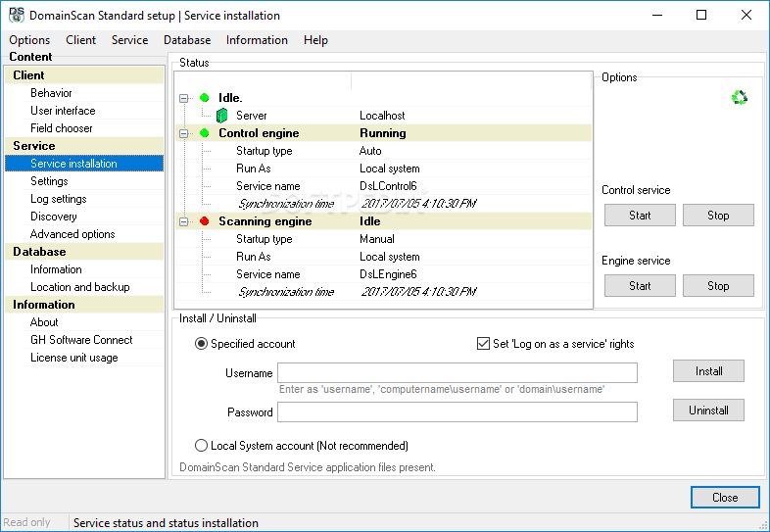Click the Read only status bar label

point(27,522)
